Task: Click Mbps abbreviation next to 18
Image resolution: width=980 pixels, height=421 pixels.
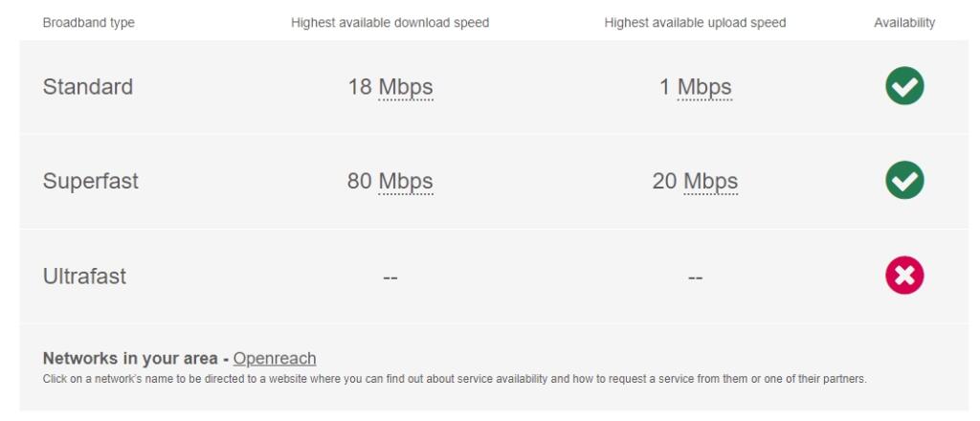Action: pos(406,87)
